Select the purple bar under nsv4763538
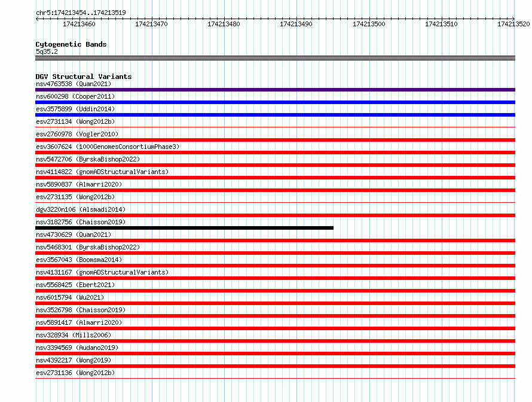 275,90
